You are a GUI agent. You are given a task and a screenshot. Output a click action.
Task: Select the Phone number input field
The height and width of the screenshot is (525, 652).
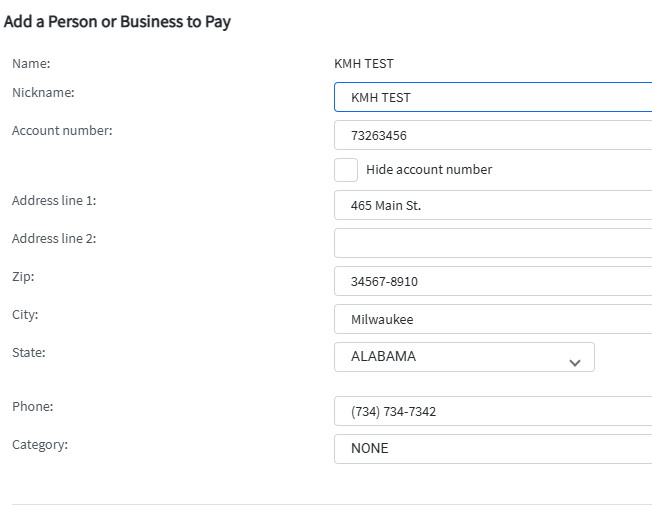(493, 411)
